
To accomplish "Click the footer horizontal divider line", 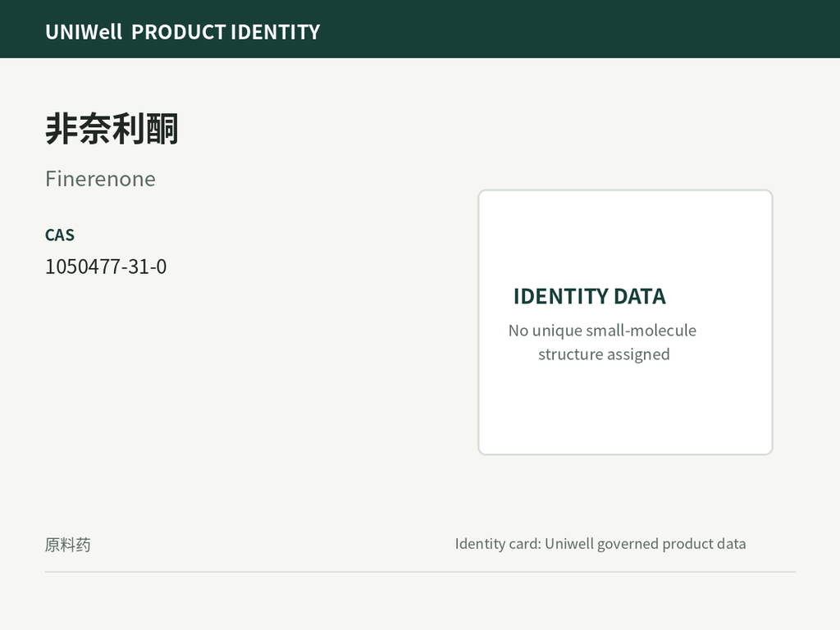I will point(420,572).
